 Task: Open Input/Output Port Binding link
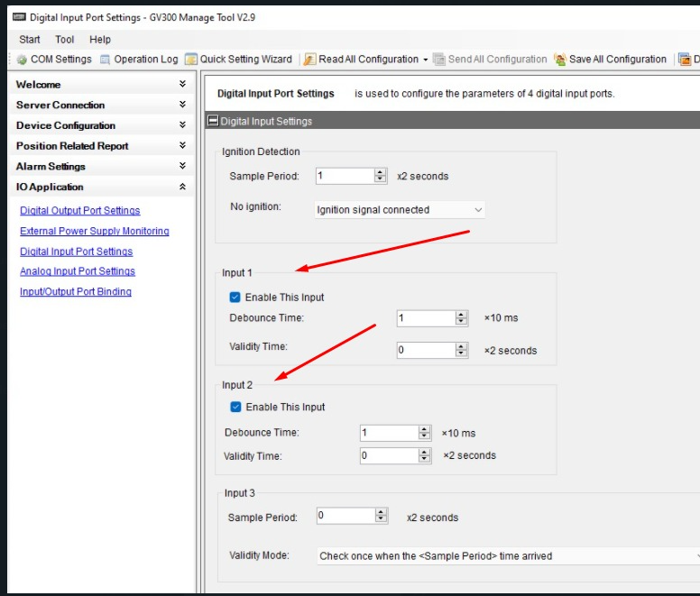tap(76, 292)
